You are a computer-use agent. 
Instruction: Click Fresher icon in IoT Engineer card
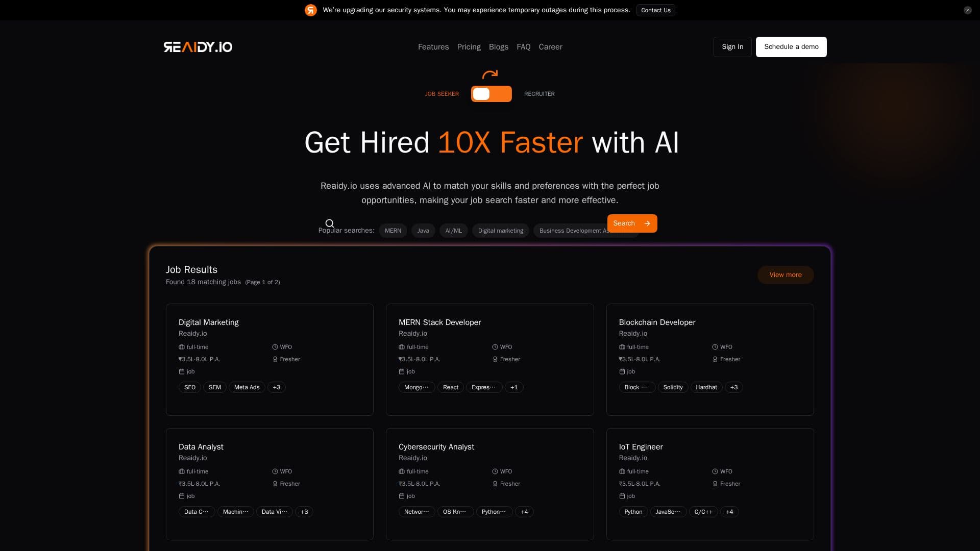[715, 484]
